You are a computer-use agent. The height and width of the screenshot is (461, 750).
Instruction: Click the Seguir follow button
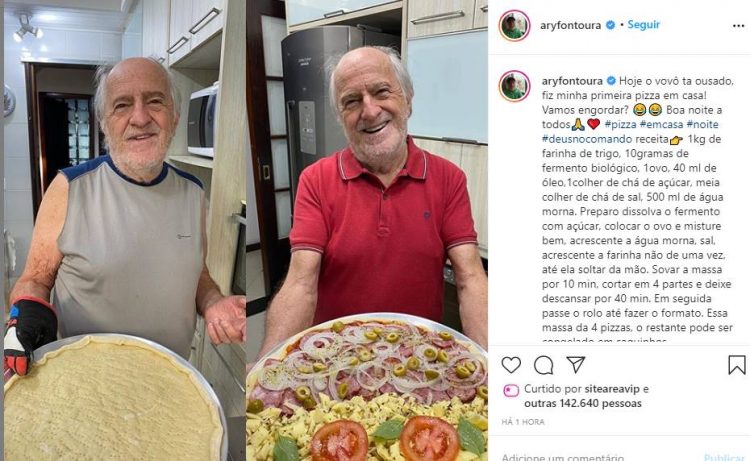click(x=643, y=24)
